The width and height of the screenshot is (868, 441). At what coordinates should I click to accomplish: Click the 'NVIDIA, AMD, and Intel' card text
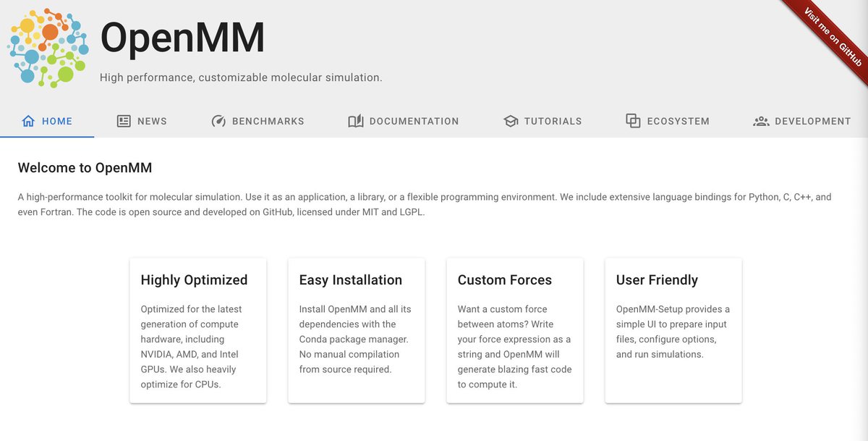click(x=190, y=354)
